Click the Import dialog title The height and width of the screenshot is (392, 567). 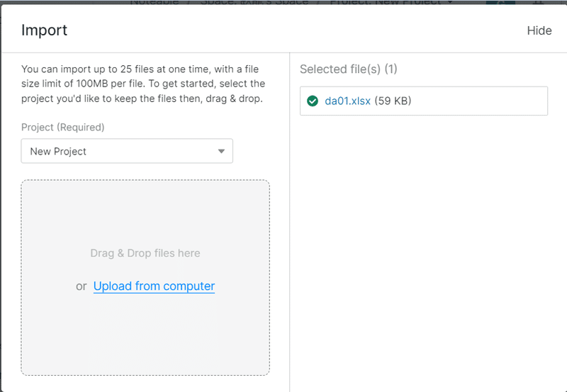[44, 30]
